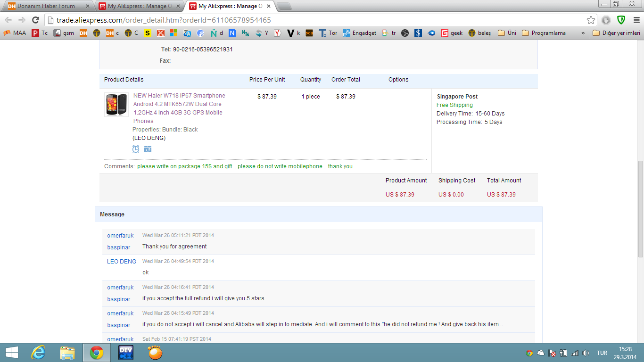Open the Engadget bookmark
The image size is (644, 362).
pyautogui.click(x=360, y=33)
